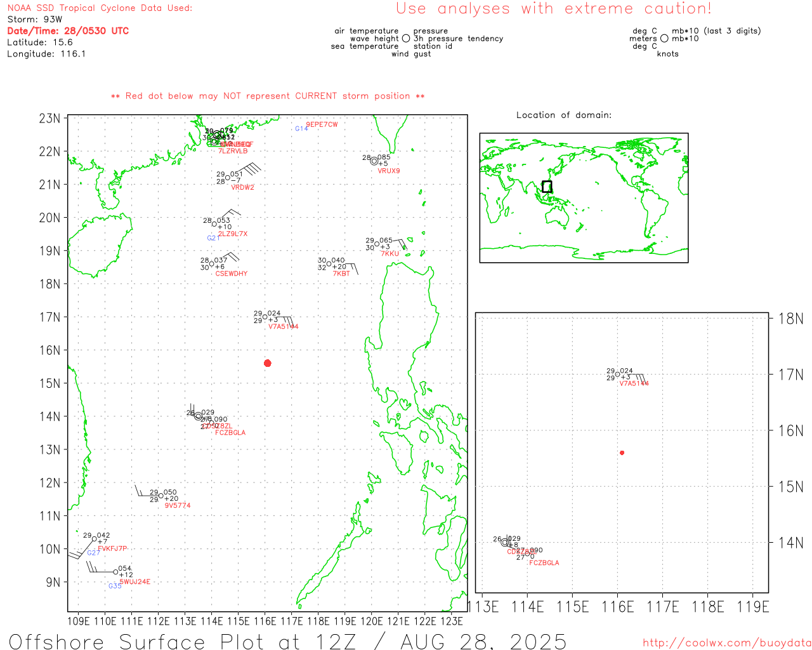Click the 9EPE7CW station label
Viewport: 812px width, 650px height.
[x=322, y=124]
